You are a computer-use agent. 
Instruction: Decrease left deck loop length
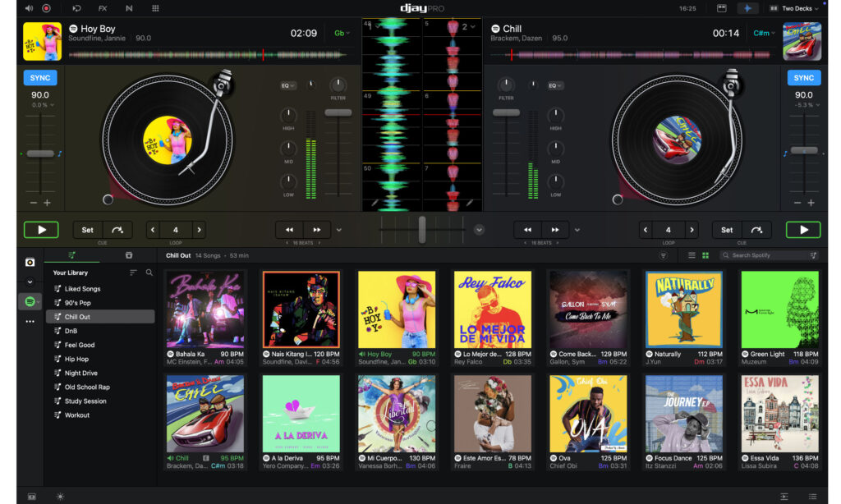tap(153, 230)
